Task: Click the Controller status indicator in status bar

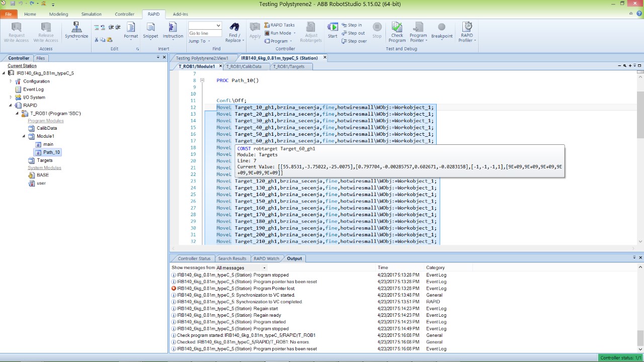Action: click(x=621, y=358)
